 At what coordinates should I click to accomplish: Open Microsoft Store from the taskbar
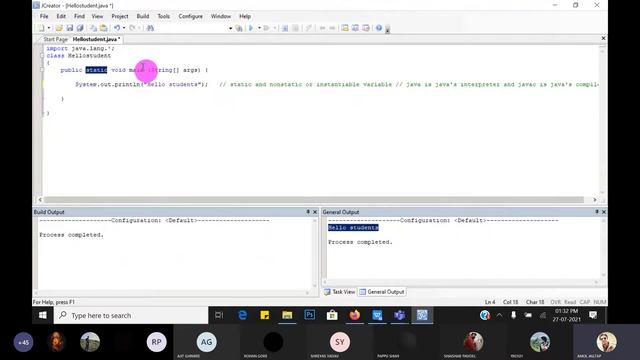(x=332, y=315)
